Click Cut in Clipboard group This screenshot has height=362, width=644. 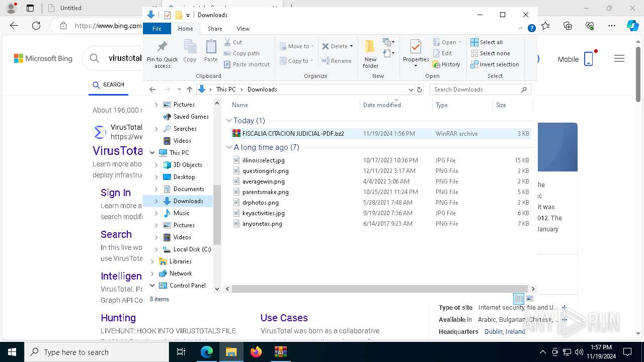[x=233, y=42]
